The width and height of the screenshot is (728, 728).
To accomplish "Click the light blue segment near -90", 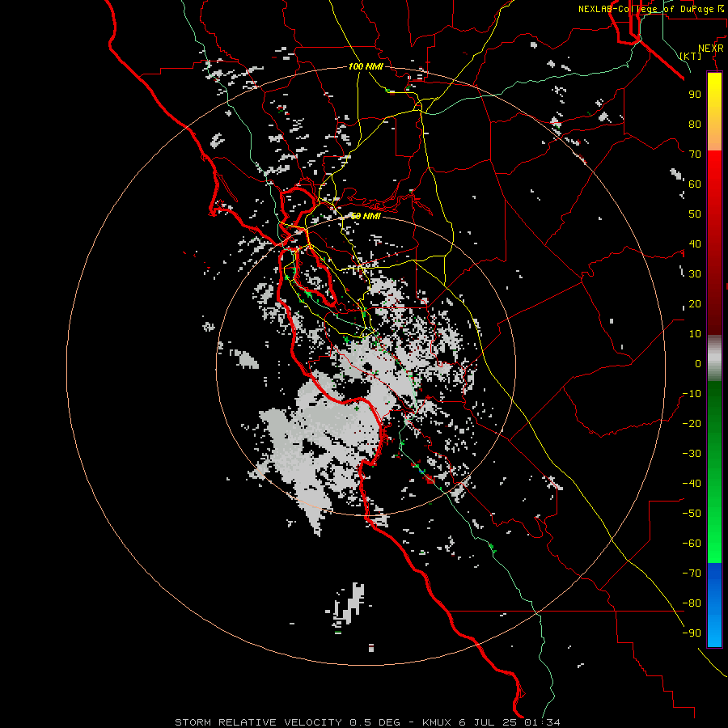I will 714,633.
